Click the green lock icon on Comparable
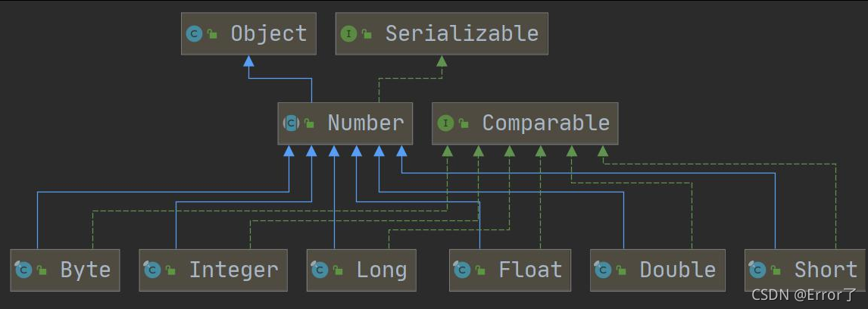The height and width of the screenshot is (309, 868). click(x=464, y=124)
